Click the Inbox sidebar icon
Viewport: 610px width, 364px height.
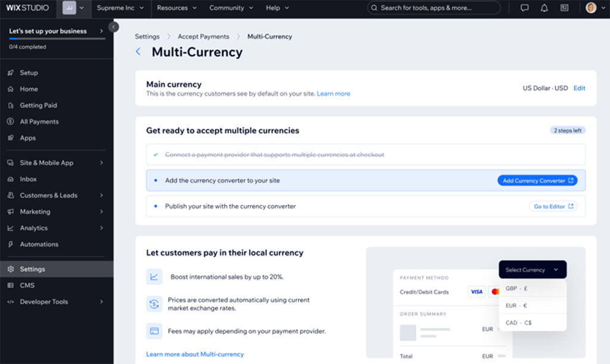(11, 179)
